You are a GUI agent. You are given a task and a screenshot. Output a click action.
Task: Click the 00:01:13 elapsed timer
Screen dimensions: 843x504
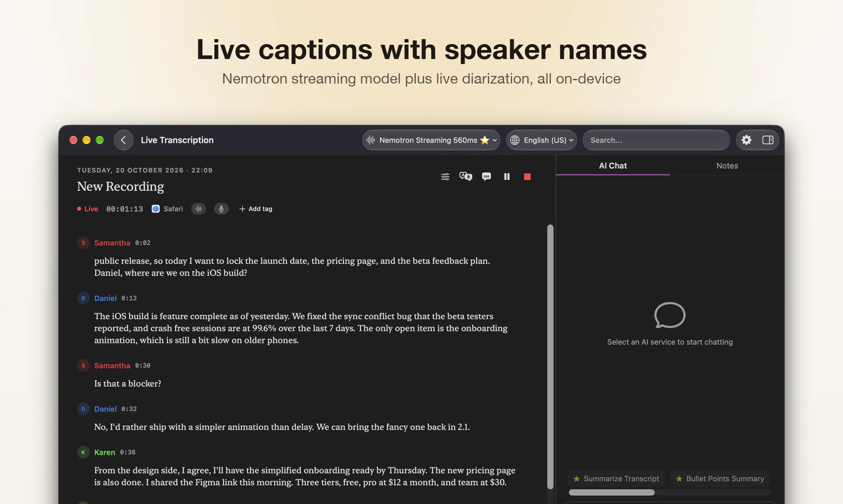coord(124,209)
